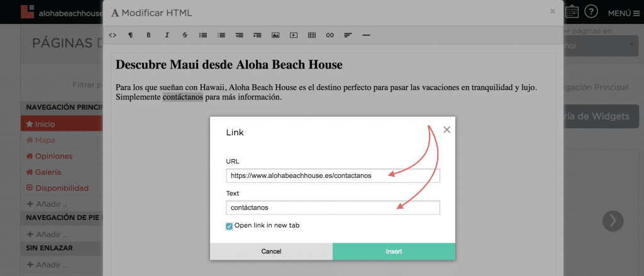This screenshot has width=644, height=276.
Task: Click the house icon beside Galería
Action: pos(30,172)
